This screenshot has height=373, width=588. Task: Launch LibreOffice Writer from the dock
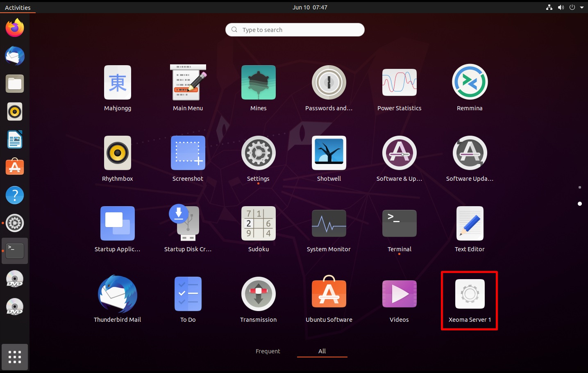pyautogui.click(x=15, y=139)
